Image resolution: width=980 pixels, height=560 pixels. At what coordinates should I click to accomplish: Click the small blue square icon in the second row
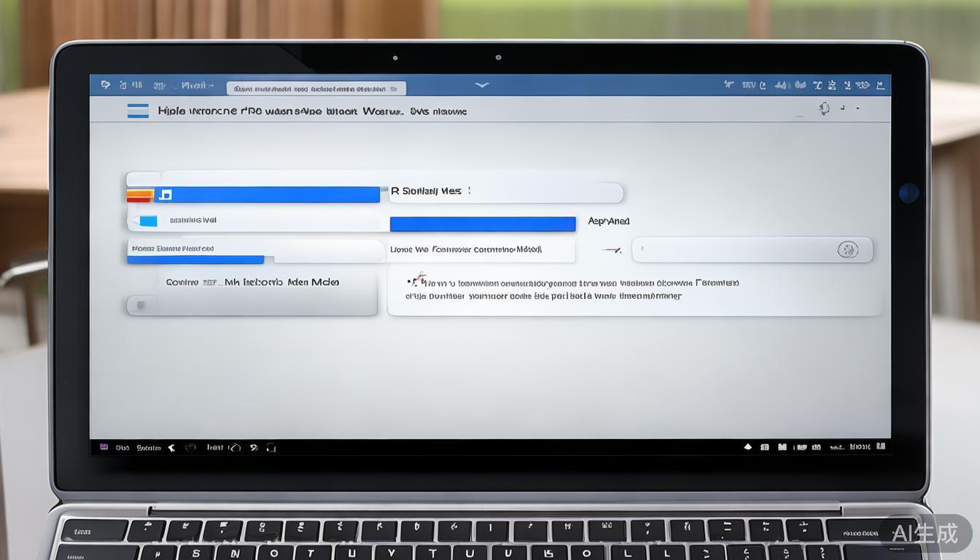(x=148, y=221)
